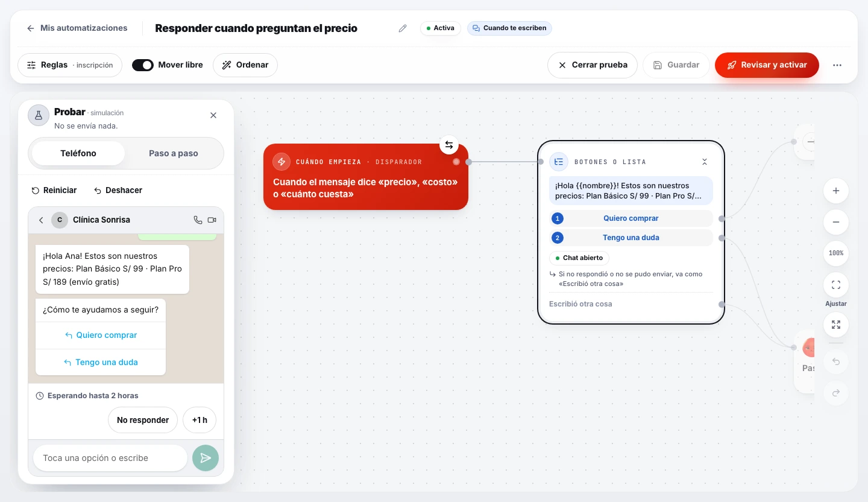Click Cerrar prueba button
The width and height of the screenshot is (868, 502).
(x=593, y=65)
